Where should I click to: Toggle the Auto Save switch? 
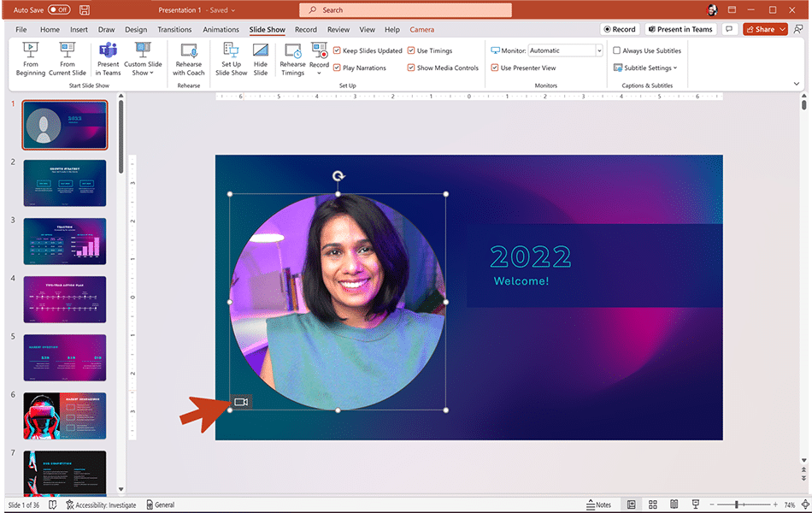coord(59,10)
